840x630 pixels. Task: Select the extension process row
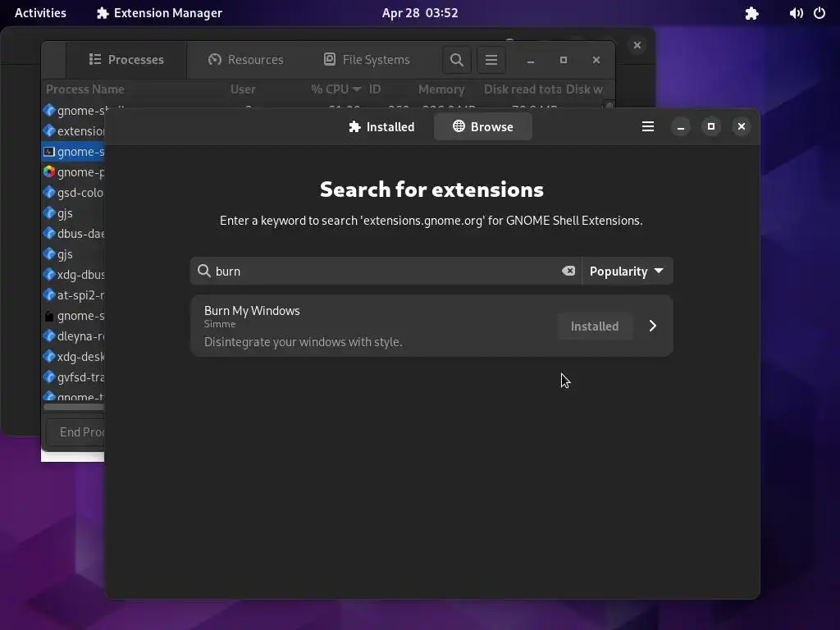pos(73,131)
